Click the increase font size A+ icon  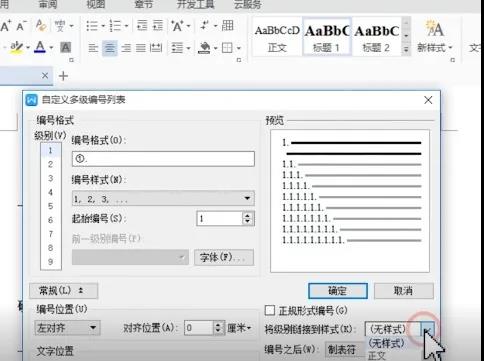tap(6, 26)
